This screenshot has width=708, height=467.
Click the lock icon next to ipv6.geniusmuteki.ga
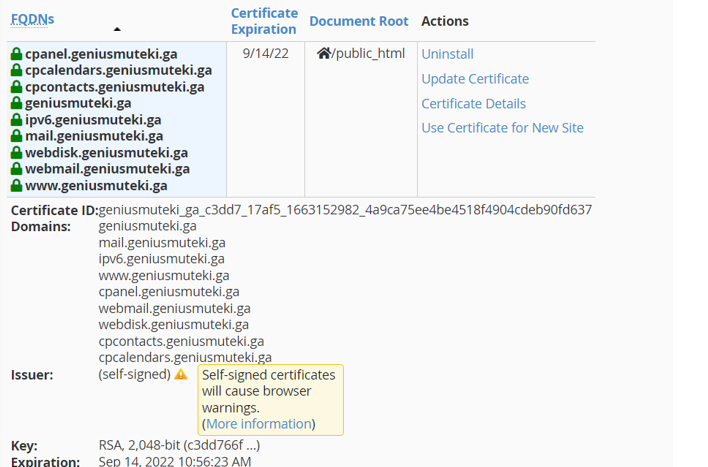pos(16,120)
